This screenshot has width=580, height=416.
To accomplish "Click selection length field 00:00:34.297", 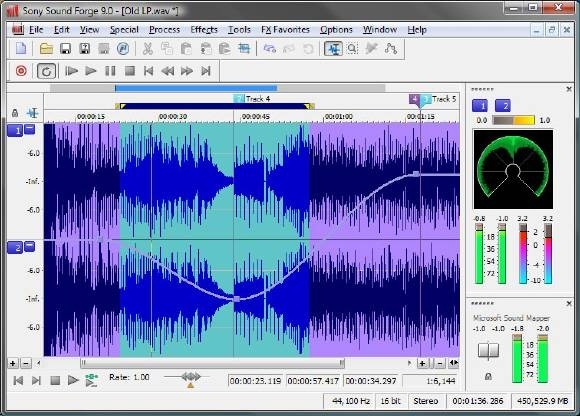I will tap(371, 381).
